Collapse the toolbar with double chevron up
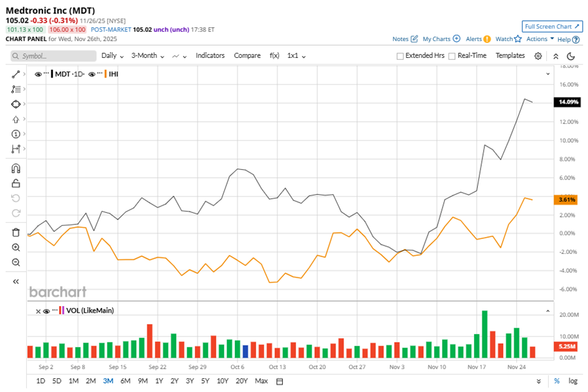 [556, 56]
